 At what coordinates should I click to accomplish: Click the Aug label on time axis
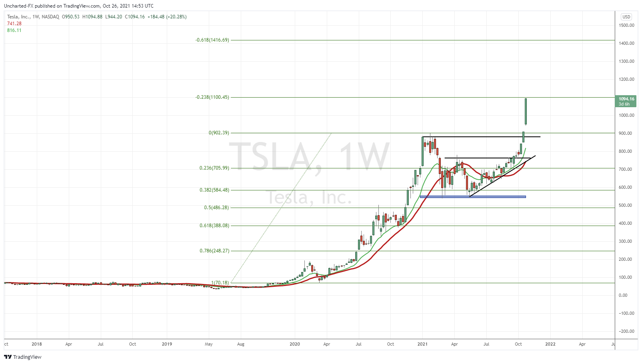(240, 344)
